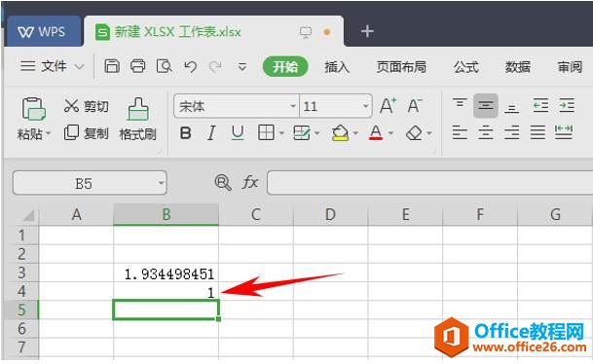Switch to the 开始 ribbon tab
Image resolution: width=593 pixels, height=364 pixels.
[285, 67]
